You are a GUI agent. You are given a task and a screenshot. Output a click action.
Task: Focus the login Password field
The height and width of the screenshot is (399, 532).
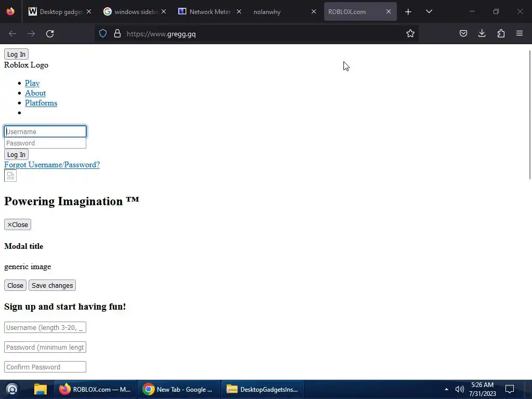click(45, 143)
